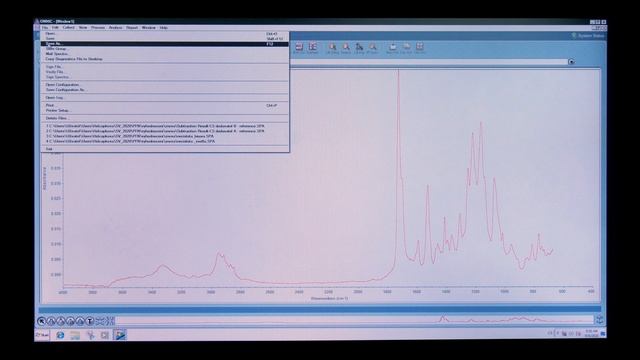Open the Collect menu
Image resolution: width=640 pixels, height=360 pixels.
pyautogui.click(x=69, y=28)
